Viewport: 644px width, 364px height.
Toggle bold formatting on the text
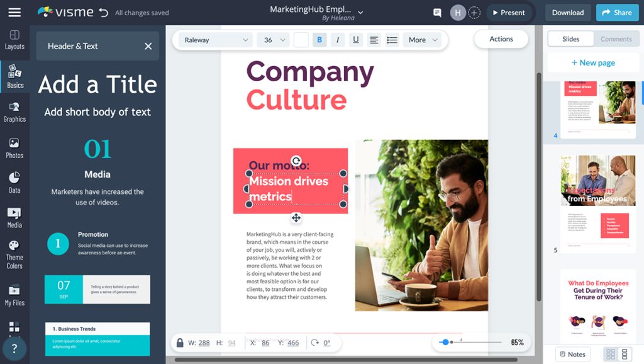pos(319,39)
